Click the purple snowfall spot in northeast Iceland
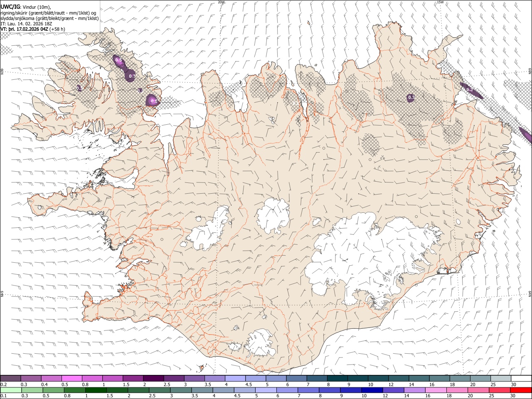 click(411, 98)
